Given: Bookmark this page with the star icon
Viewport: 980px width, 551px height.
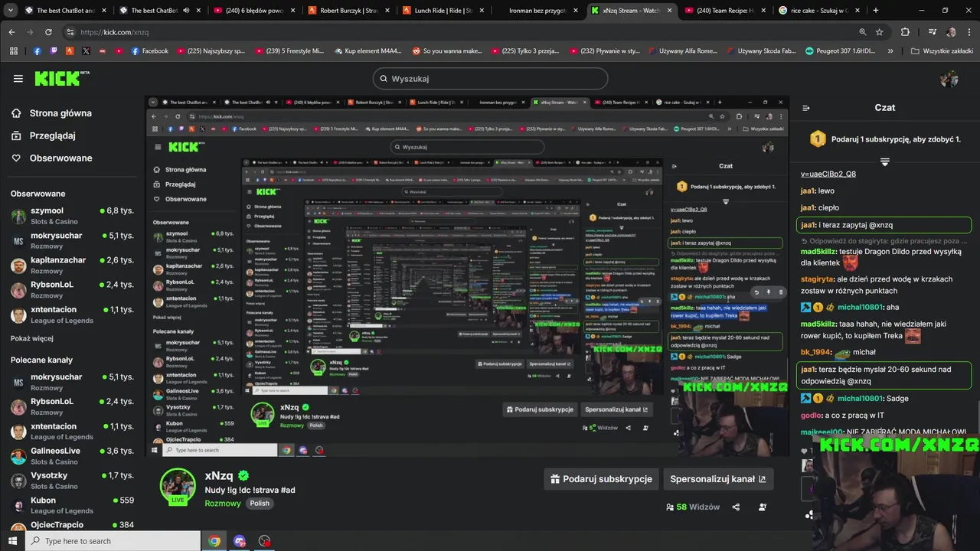Looking at the screenshot, I should tap(880, 32).
